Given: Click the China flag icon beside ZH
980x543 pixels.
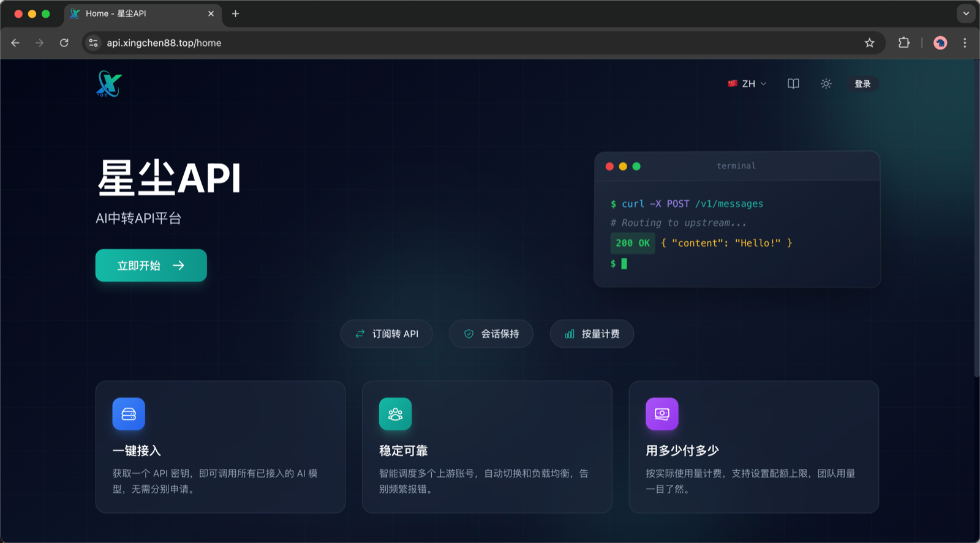Looking at the screenshot, I should pos(732,84).
